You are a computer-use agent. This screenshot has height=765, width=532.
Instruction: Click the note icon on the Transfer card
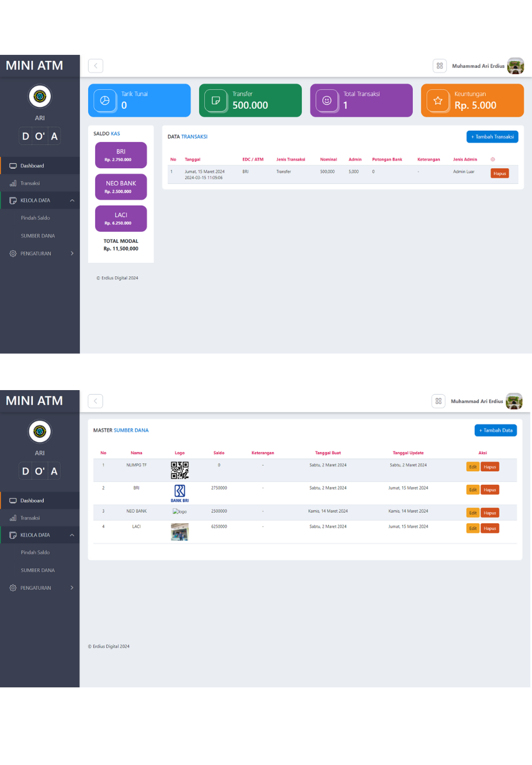215,100
